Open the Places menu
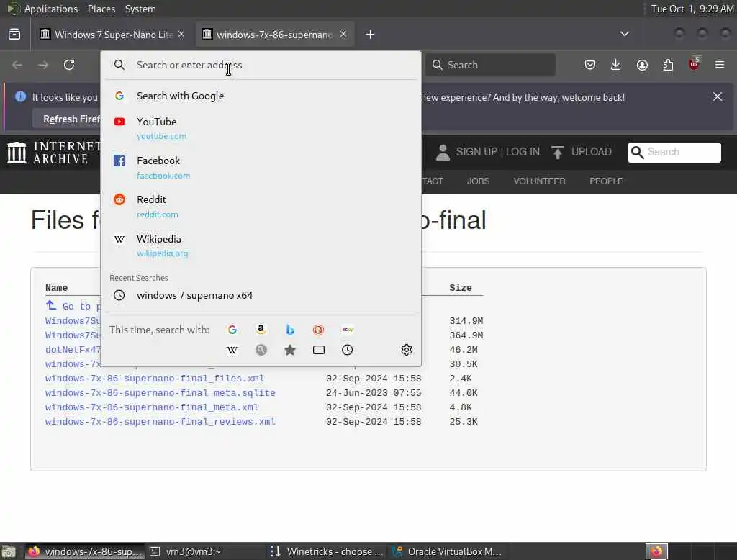The image size is (737, 560). 101,9
